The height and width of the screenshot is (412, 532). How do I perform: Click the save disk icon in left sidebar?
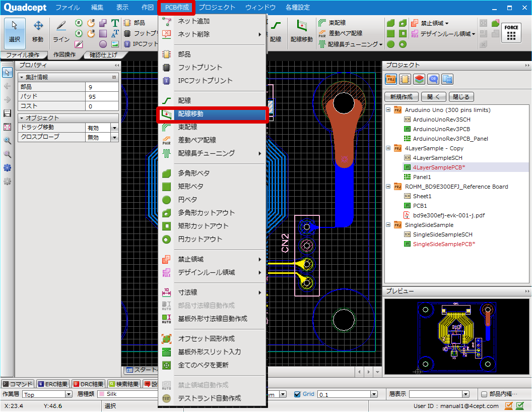(7, 113)
